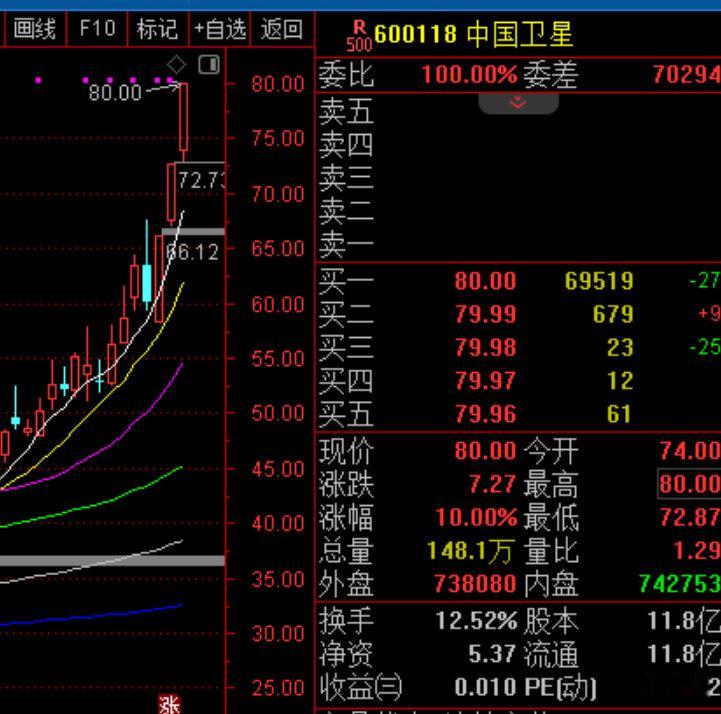
Task: Click the 净资 5.37 value
Action: click(x=492, y=654)
